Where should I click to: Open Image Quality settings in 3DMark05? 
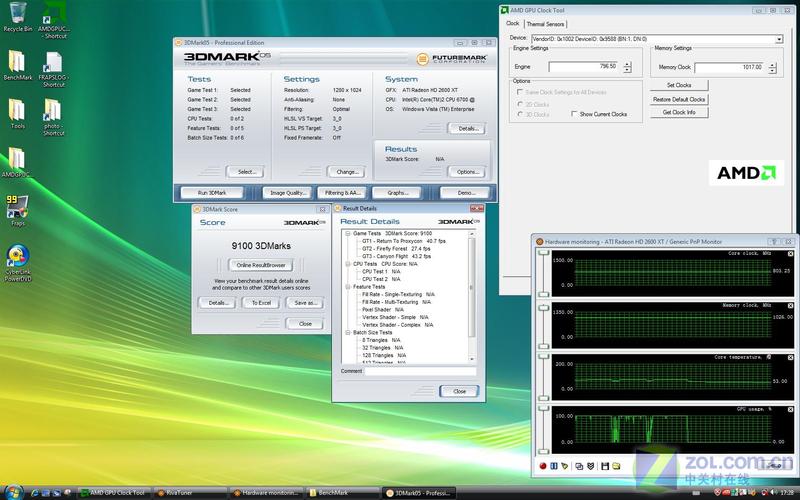[x=288, y=193]
